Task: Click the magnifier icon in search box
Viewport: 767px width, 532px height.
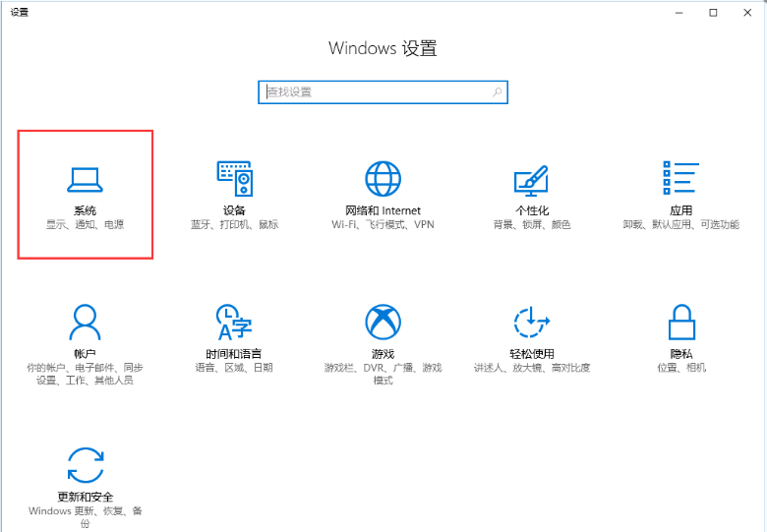Action: [497, 91]
